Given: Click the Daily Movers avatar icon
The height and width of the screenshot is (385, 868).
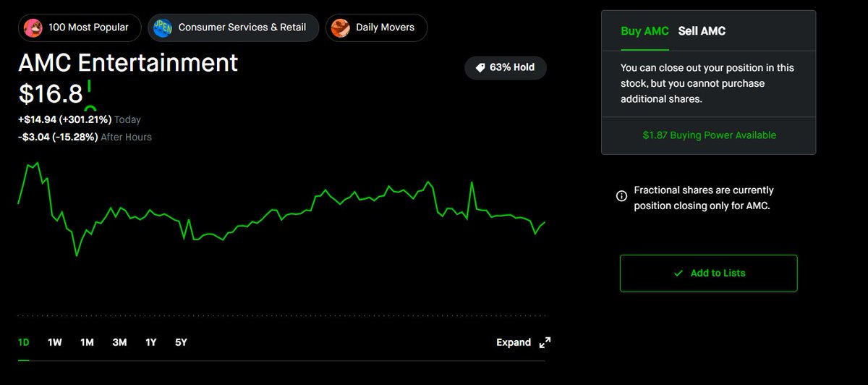Looking at the screenshot, I should pos(340,27).
